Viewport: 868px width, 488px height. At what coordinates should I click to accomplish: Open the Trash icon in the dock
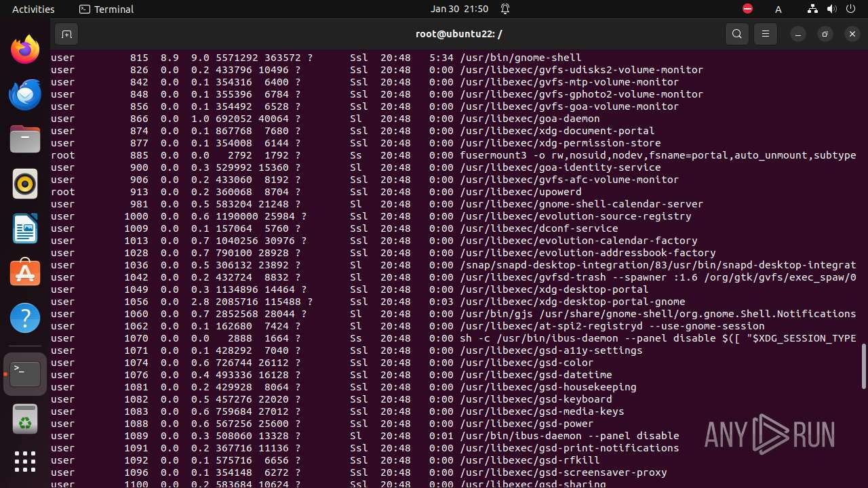point(25,418)
